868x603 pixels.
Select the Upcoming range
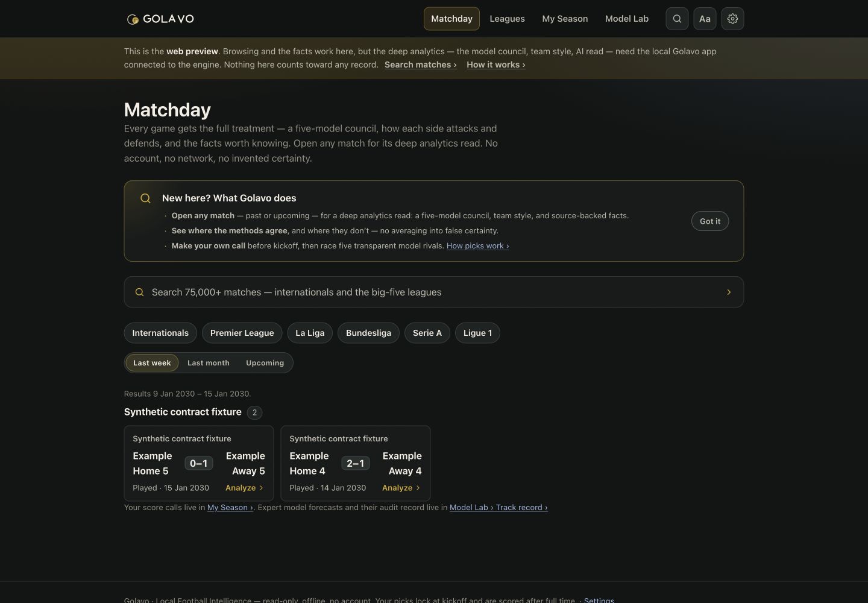coord(265,363)
